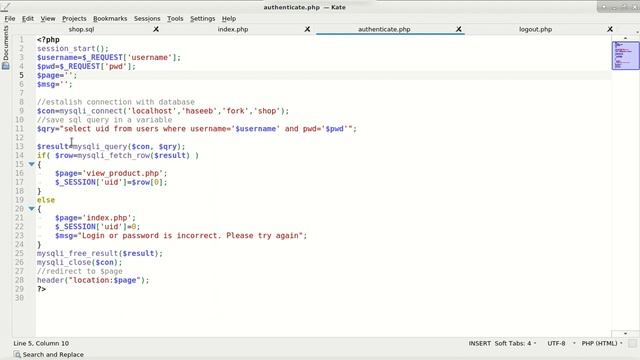Close the index.php tab
640x360 pixels.
307,29
